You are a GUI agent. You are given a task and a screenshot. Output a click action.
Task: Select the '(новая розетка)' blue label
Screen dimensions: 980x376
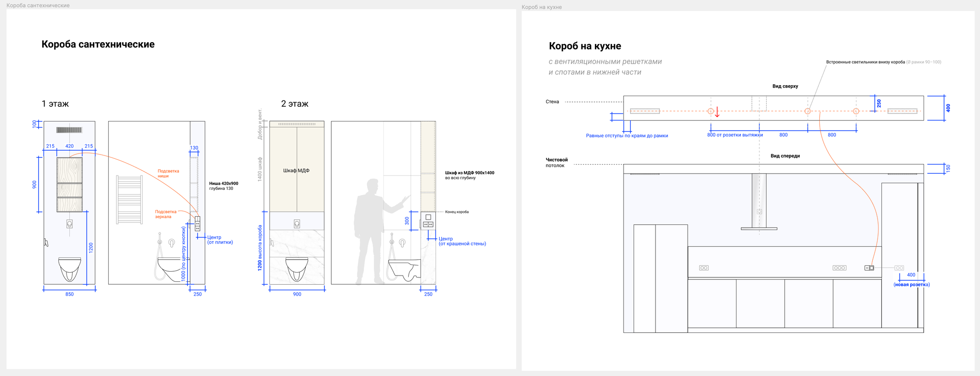[x=912, y=285]
